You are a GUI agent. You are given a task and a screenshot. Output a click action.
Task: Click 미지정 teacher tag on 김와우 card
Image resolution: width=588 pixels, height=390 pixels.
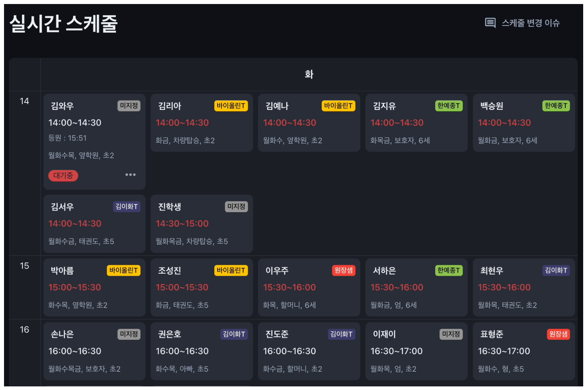point(129,106)
